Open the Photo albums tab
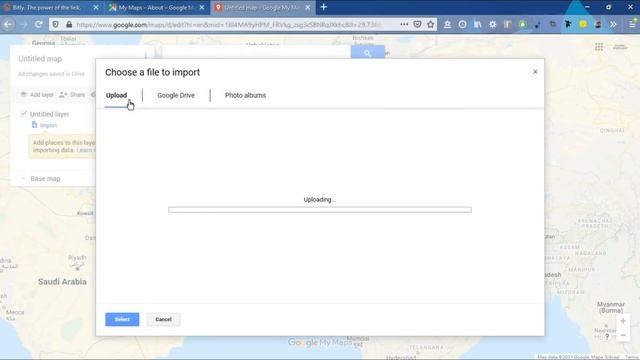This screenshot has width=640, height=360. click(245, 95)
